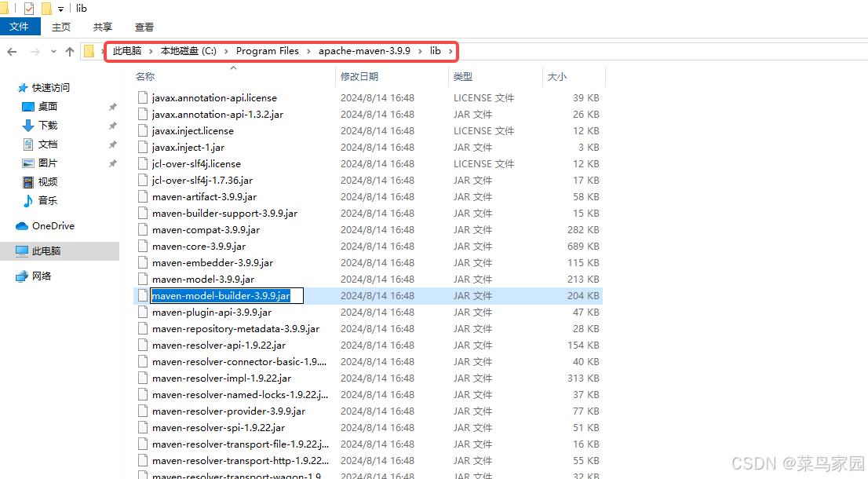Select javax.inject-1.jar file
Viewport: 868px width, 479px height.
pos(188,148)
